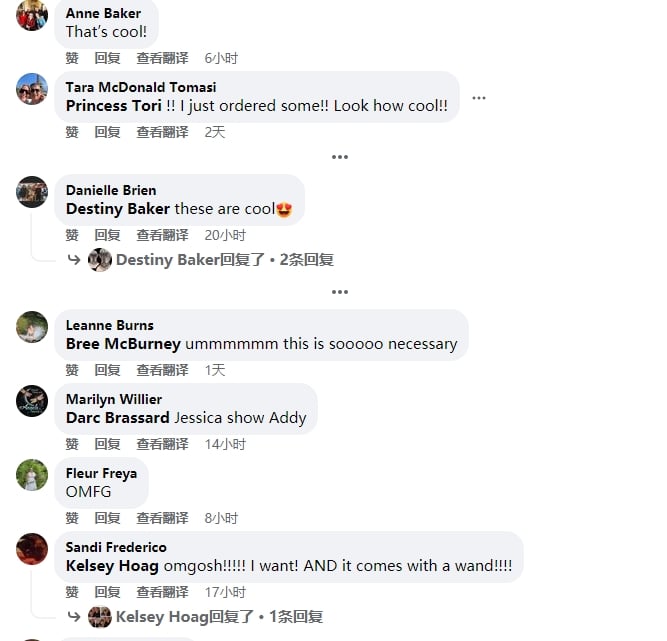Like Anne Baker's comment
The image size is (667, 641).
[72, 58]
